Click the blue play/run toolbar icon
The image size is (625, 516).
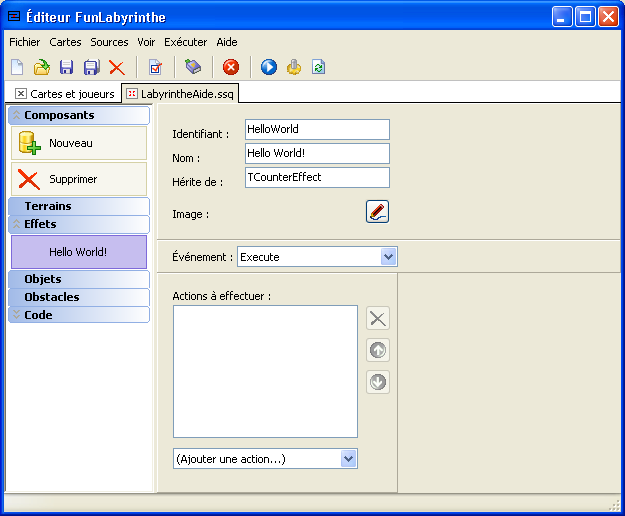268,68
